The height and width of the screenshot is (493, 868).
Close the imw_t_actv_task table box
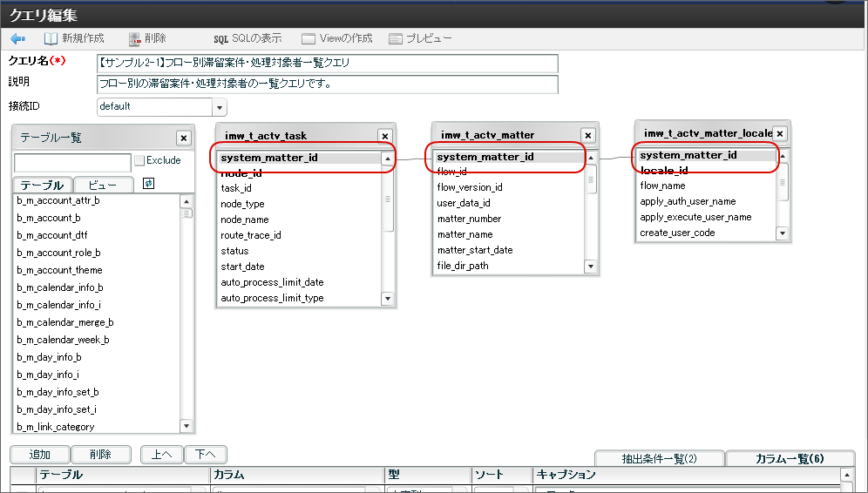(385, 136)
